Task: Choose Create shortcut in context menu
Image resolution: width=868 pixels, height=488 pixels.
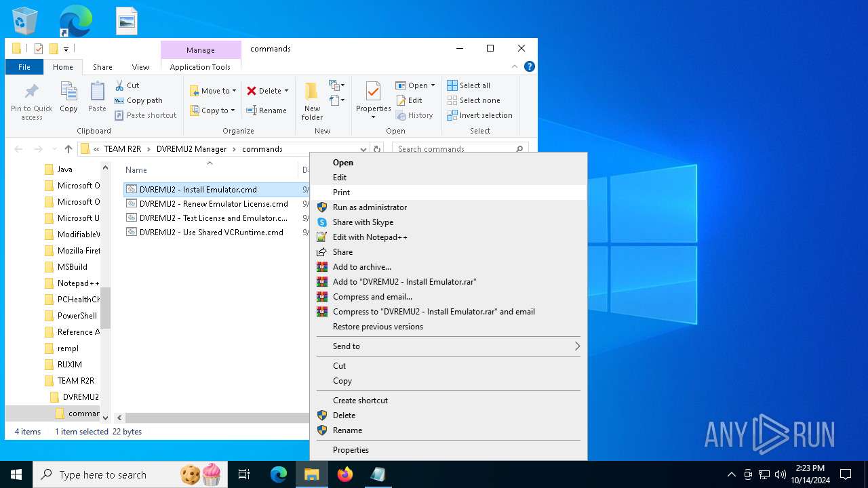Action: [448, 401]
